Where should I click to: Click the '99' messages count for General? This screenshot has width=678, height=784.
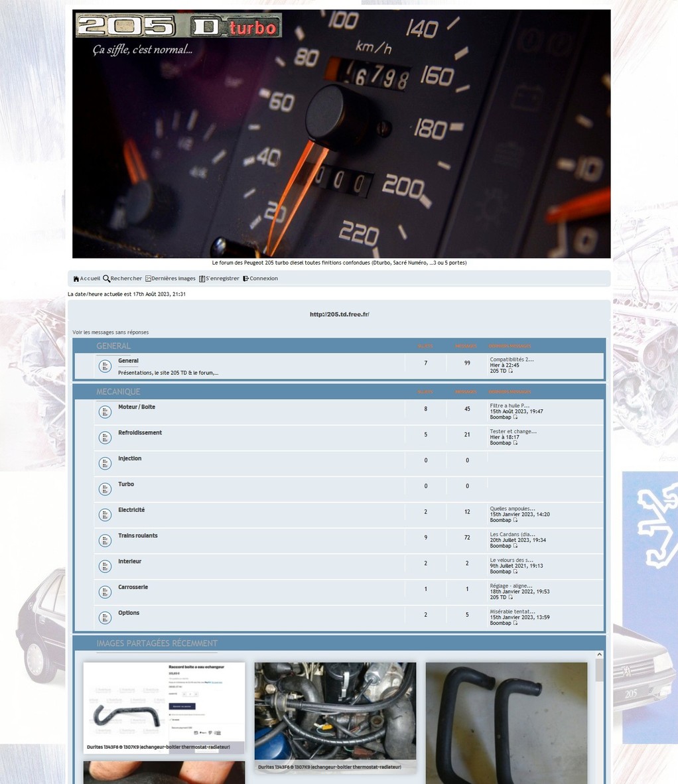click(x=467, y=363)
